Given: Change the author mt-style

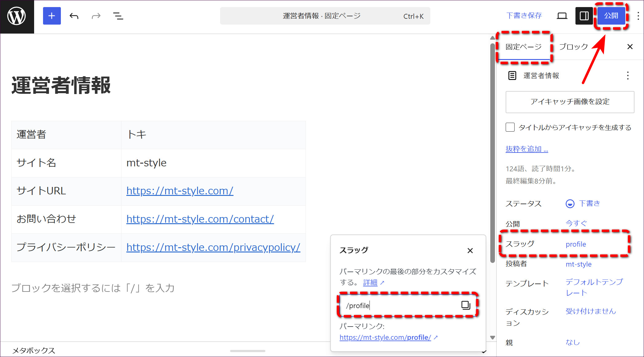Looking at the screenshot, I should click(579, 264).
